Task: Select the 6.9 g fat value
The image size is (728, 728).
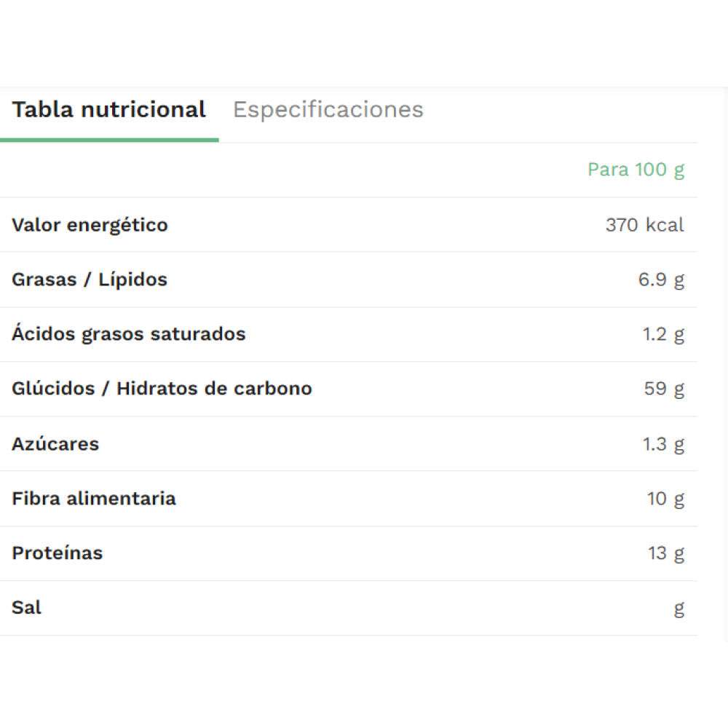Action: pyautogui.click(x=661, y=280)
